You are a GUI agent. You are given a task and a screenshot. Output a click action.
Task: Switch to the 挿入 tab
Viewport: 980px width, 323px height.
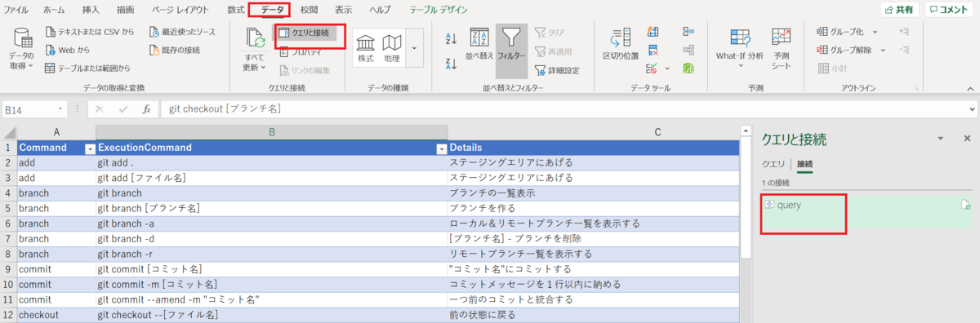(91, 10)
